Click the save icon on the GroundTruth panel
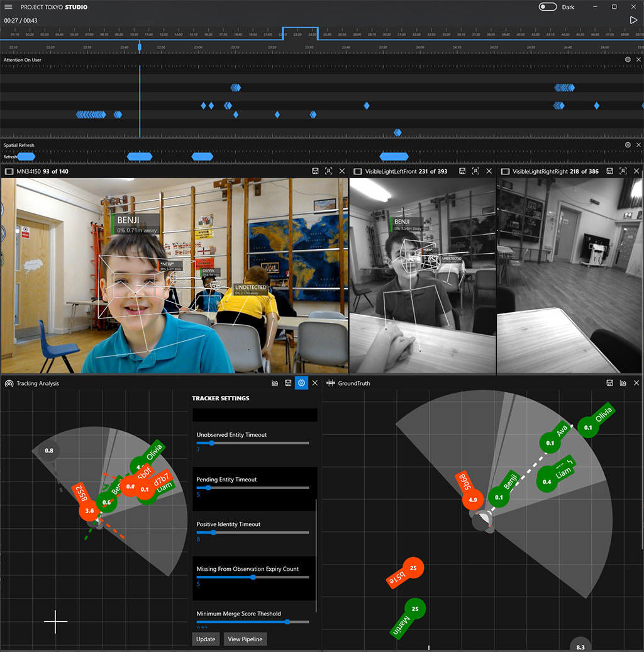The height and width of the screenshot is (652, 644). pyautogui.click(x=610, y=383)
